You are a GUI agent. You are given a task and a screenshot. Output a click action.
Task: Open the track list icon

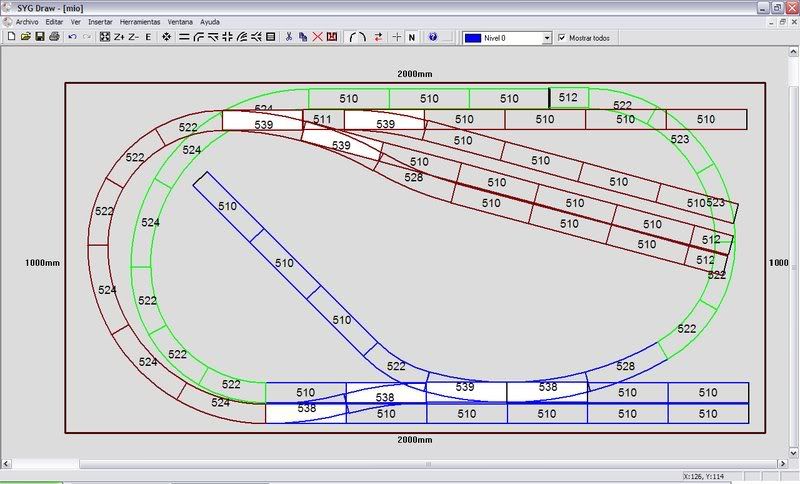click(271, 37)
